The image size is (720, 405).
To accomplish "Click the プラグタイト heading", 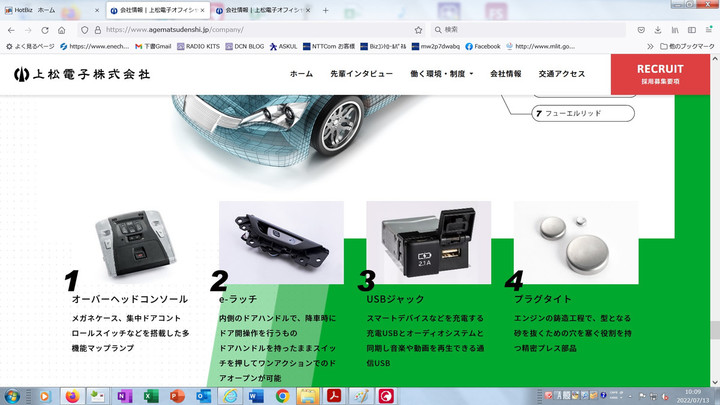I will pyautogui.click(x=543, y=299).
